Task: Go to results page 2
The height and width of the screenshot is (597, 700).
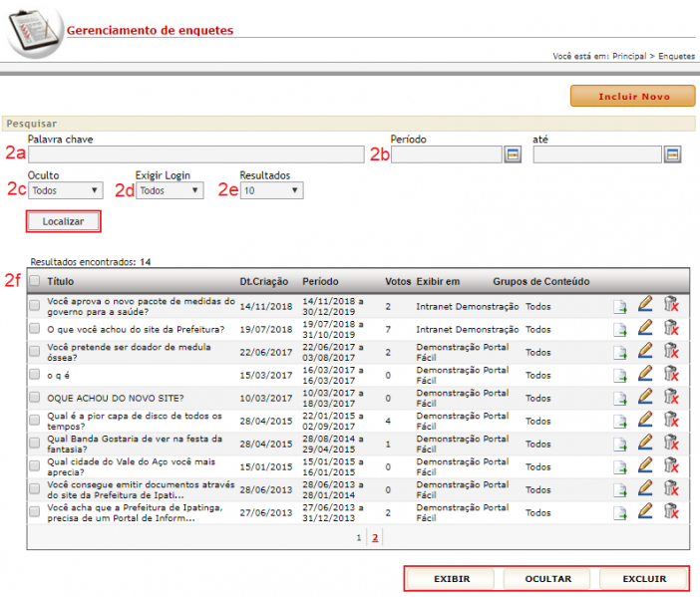Action: pyautogui.click(x=375, y=537)
